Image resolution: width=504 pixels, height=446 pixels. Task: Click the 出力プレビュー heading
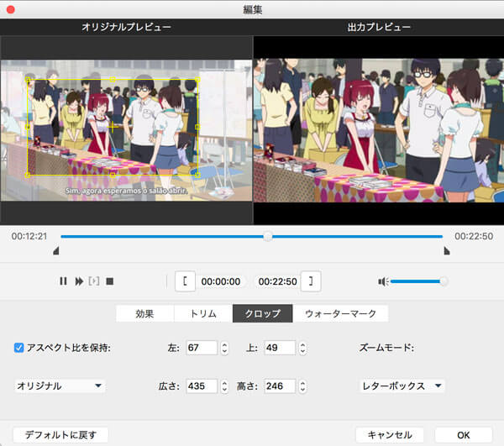click(379, 27)
